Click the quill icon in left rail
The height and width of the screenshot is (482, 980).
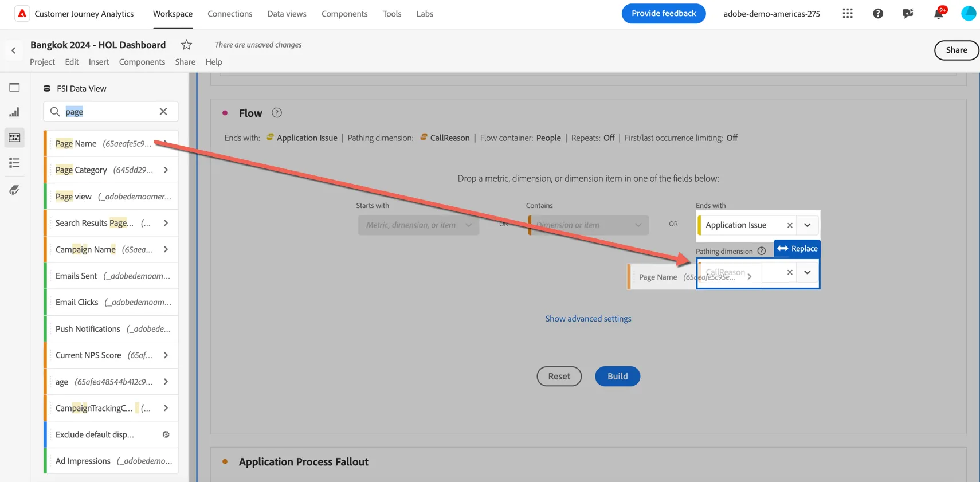point(14,190)
